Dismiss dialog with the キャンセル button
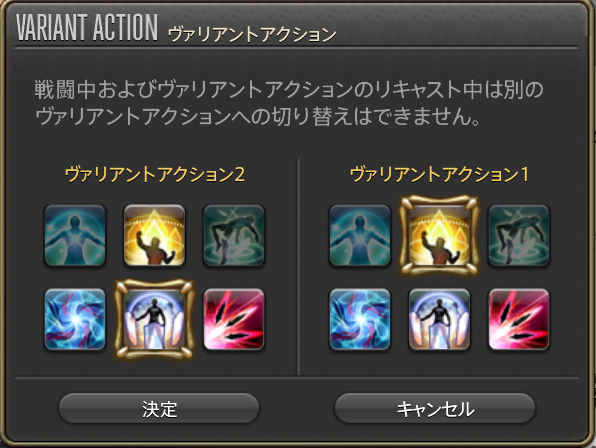The height and width of the screenshot is (448, 596). pos(435,408)
